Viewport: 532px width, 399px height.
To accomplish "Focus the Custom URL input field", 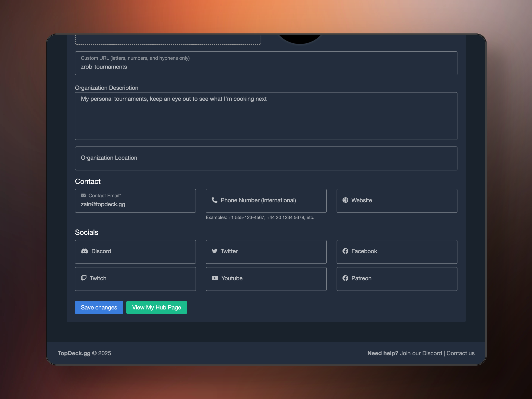I will (266, 67).
